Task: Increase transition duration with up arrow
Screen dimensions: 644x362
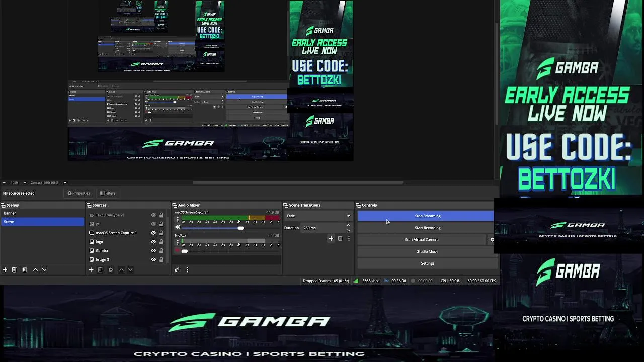Action: pos(349,226)
